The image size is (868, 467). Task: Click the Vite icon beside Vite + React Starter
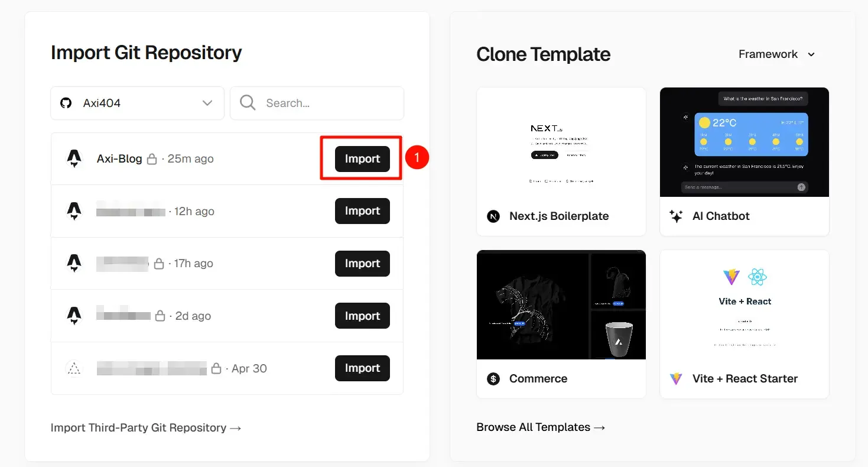[676, 378]
